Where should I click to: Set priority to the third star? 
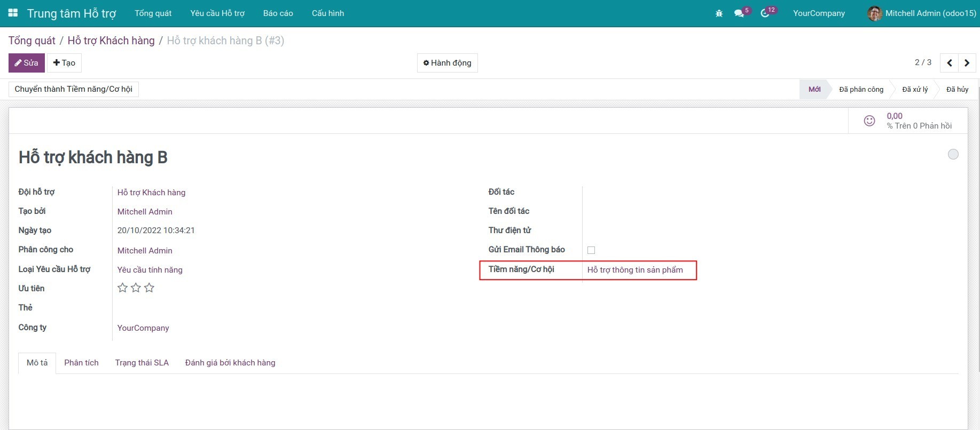coord(150,288)
